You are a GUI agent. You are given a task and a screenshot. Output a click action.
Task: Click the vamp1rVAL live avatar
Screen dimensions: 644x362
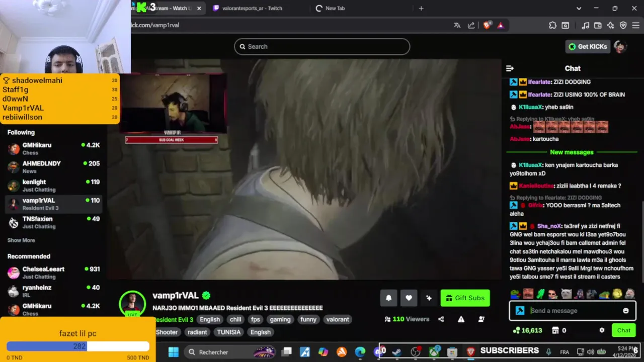(132, 304)
